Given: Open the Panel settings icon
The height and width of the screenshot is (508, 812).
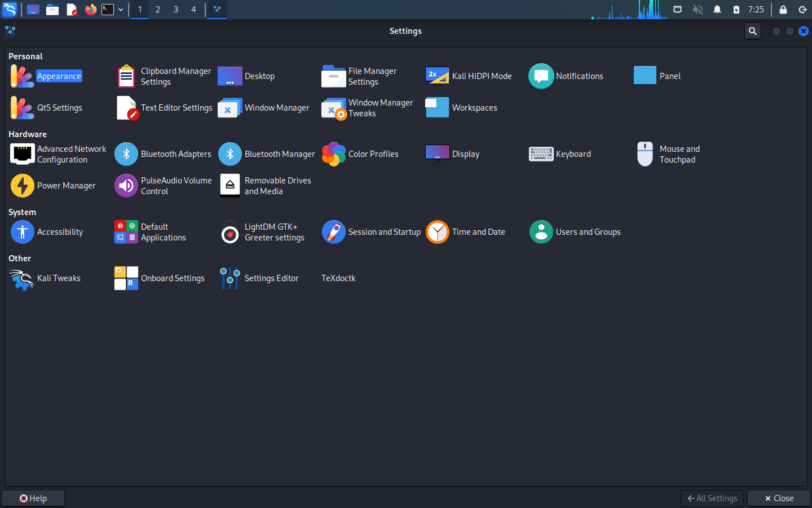Looking at the screenshot, I should (x=645, y=76).
